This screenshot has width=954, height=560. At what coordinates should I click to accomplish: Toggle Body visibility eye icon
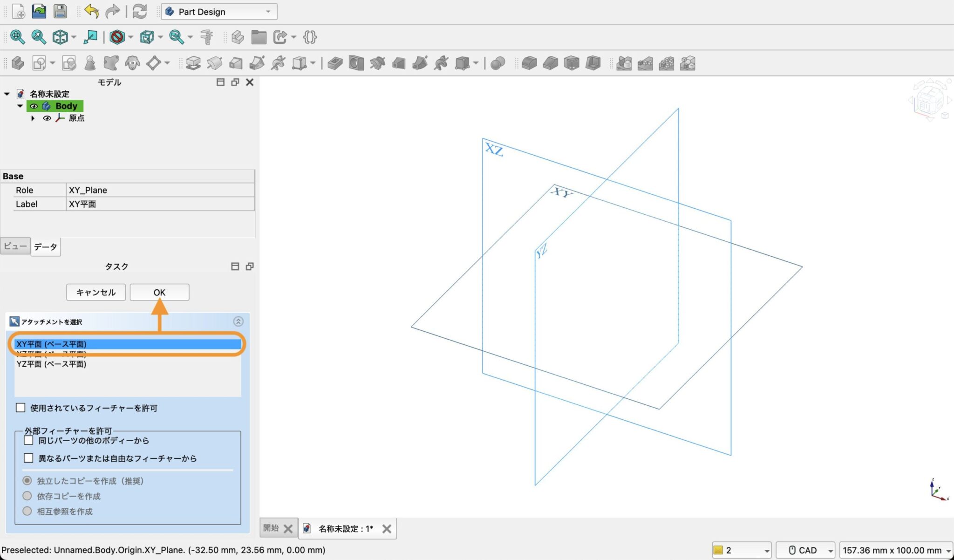click(34, 106)
